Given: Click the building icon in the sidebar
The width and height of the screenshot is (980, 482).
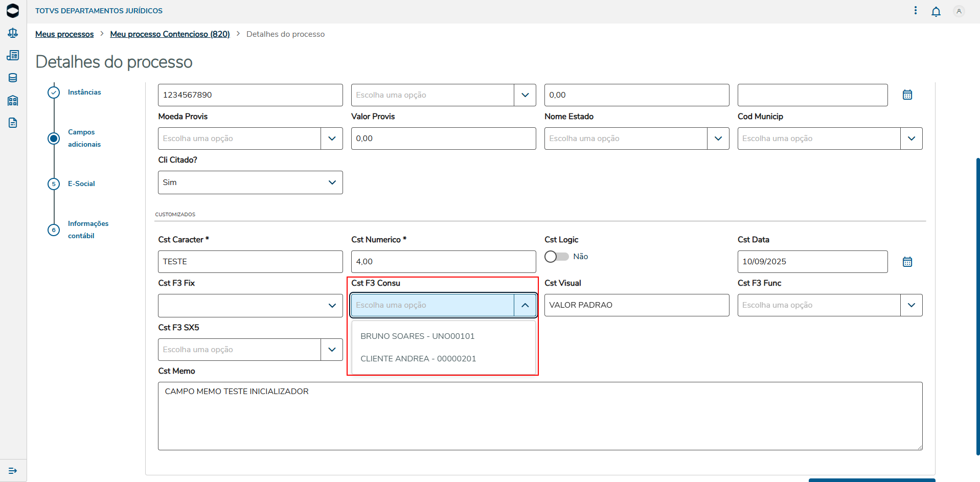Looking at the screenshot, I should click(13, 100).
